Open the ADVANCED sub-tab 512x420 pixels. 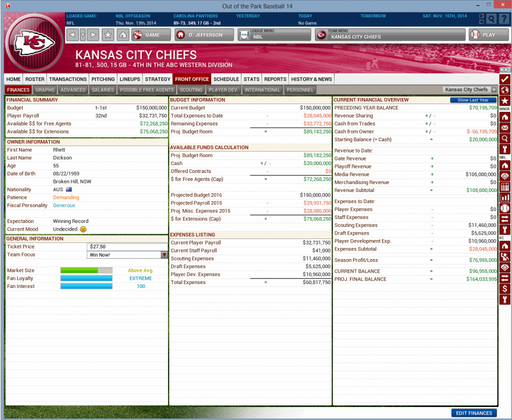point(73,90)
